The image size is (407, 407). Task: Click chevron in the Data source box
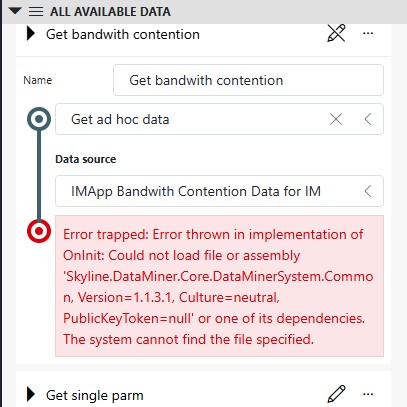coord(368,191)
